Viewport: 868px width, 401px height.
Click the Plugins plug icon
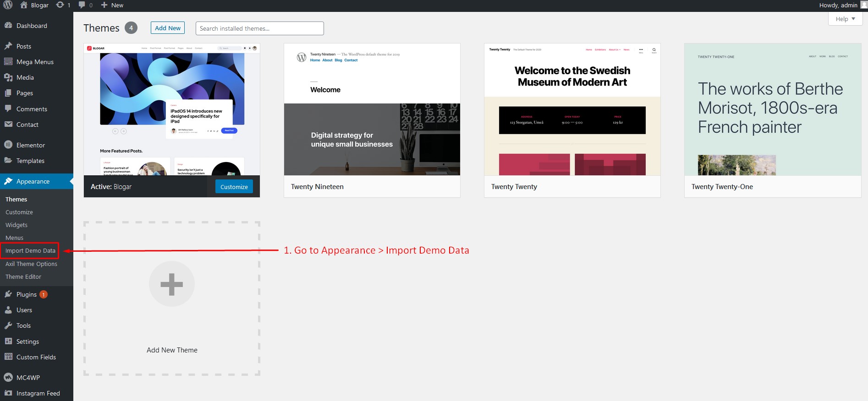(8, 294)
